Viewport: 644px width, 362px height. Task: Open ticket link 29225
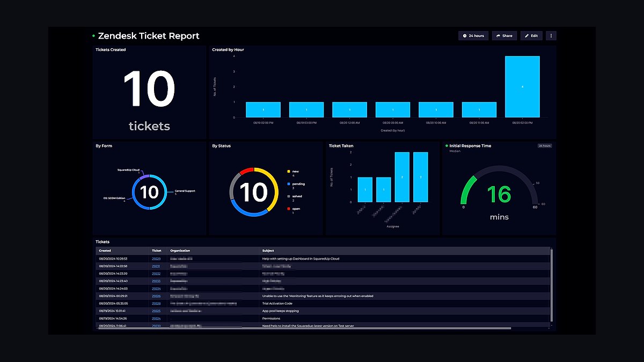click(x=156, y=311)
